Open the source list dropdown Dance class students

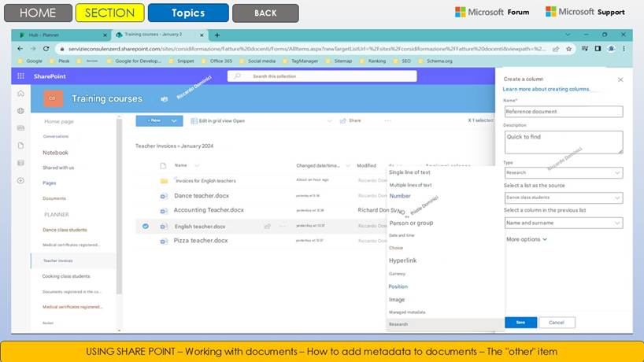563,198
